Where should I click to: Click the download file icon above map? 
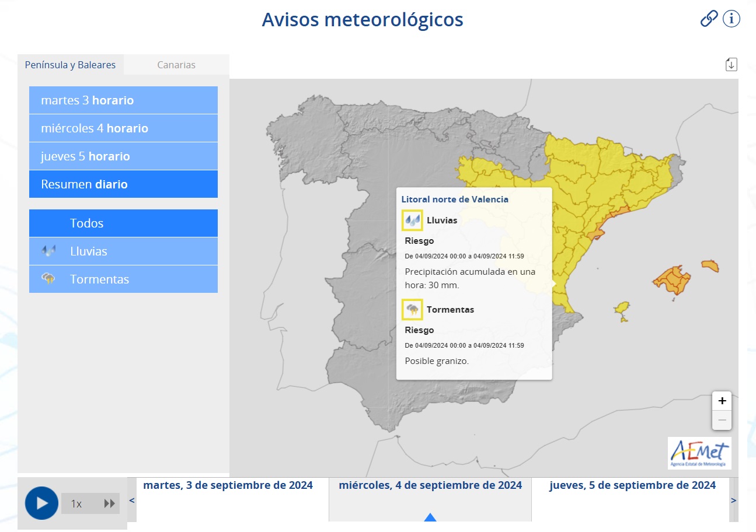[731, 64]
